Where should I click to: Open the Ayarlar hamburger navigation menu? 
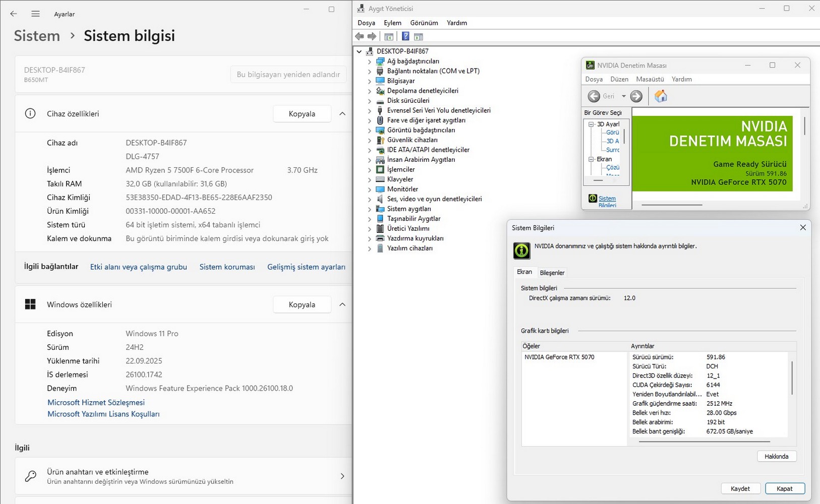(x=35, y=14)
